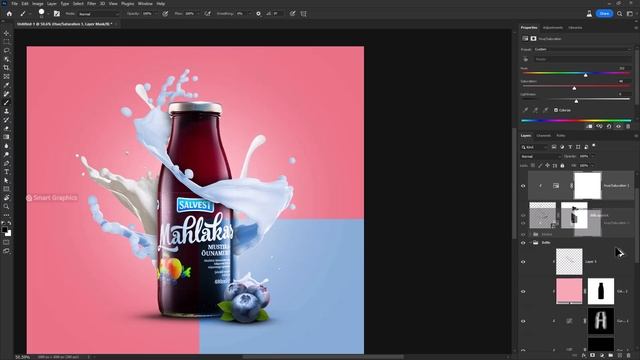Select the Zoom tool
This screenshot has width=640, height=360.
point(6,207)
